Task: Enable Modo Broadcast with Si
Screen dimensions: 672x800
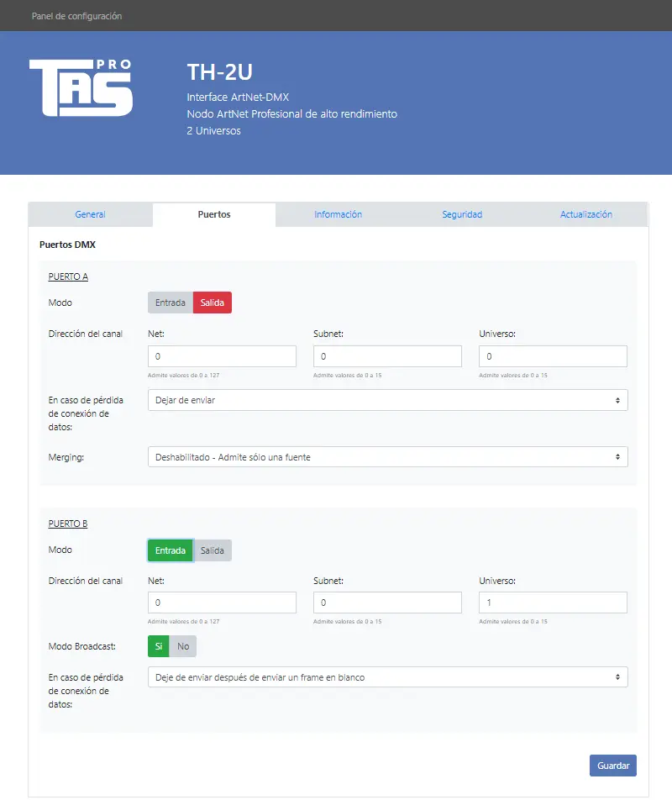Action: coord(158,646)
